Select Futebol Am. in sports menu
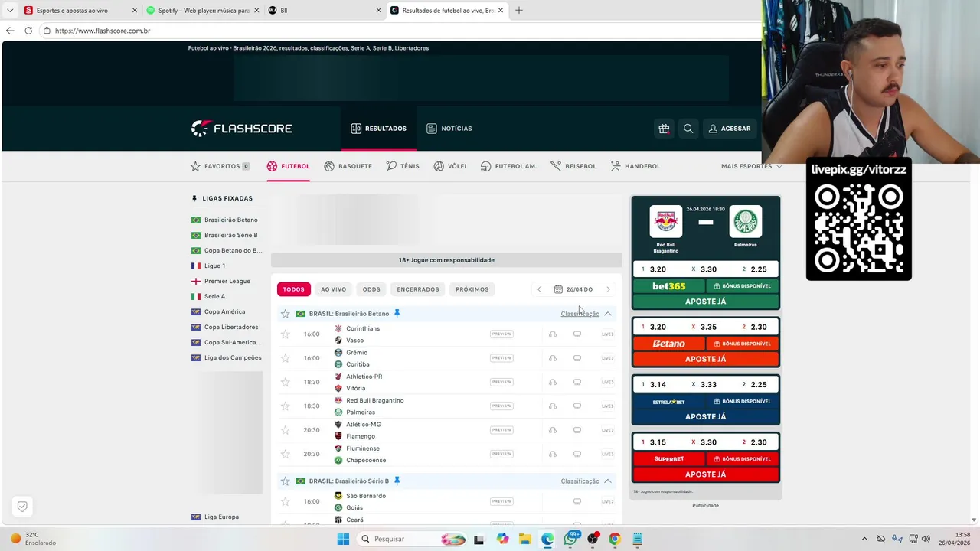This screenshot has width=980, height=551. pyautogui.click(x=509, y=166)
